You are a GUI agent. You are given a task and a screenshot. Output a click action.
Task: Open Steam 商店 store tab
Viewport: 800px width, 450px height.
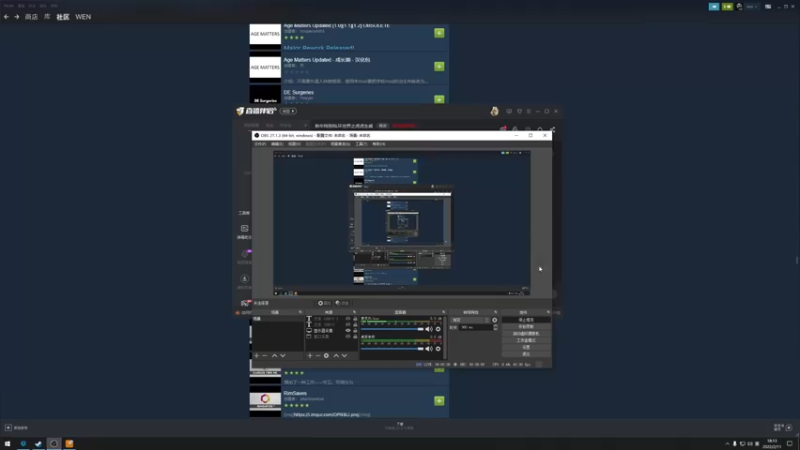coord(32,17)
